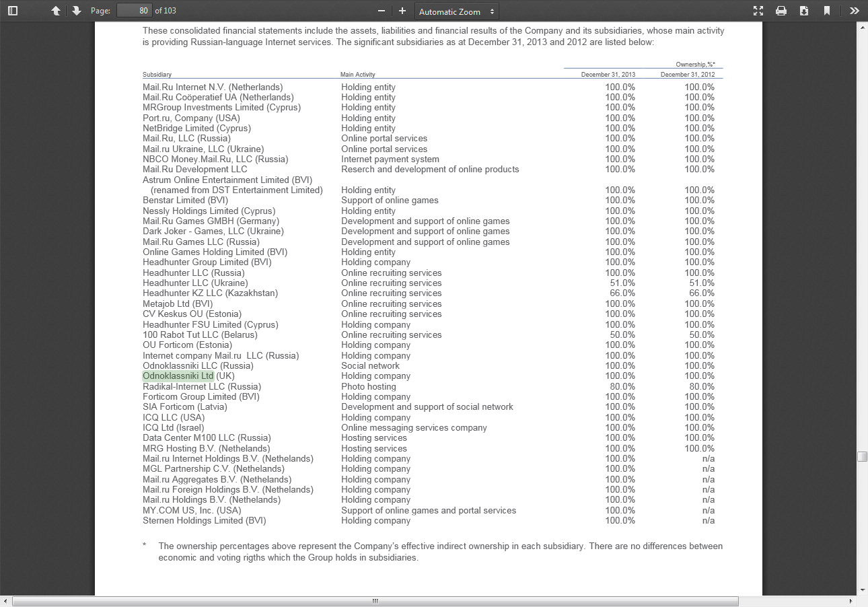Click "Mail.Ru Internet N.V. (Netherlands)"

coord(213,87)
